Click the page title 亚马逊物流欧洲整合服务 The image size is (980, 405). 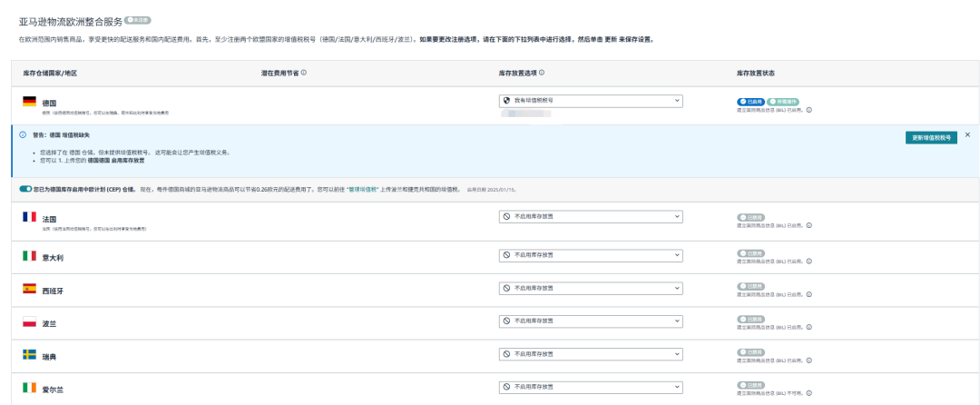click(x=71, y=21)
